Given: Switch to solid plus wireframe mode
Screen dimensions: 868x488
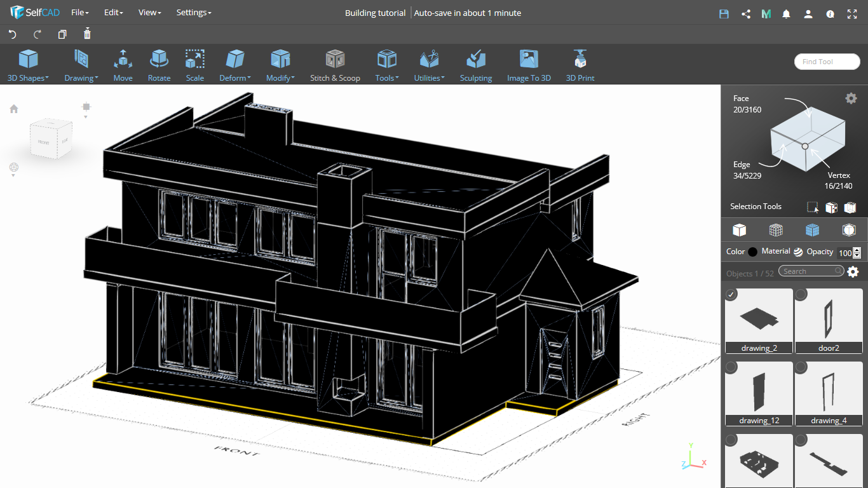Looking at the screenshot, I should (812, 230).
